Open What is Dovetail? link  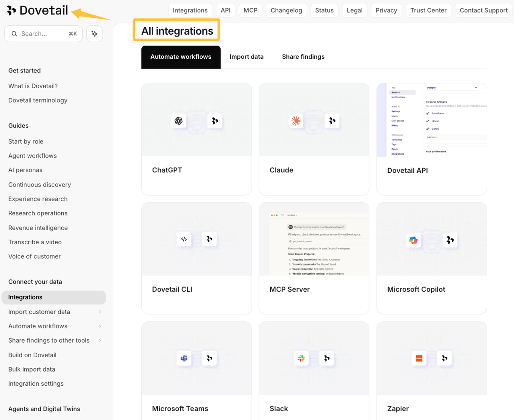(x=33, y=86)
